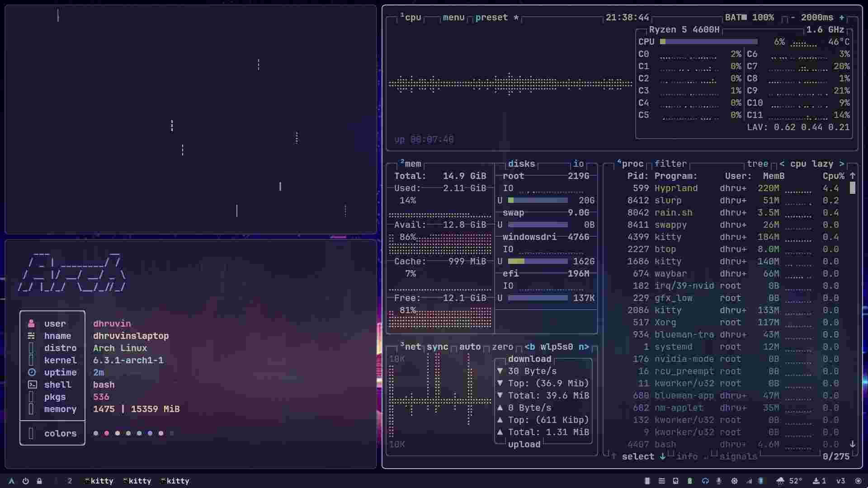Open the btop menu
This screenshot has width=868, height=488.
[x=453, y=18]
